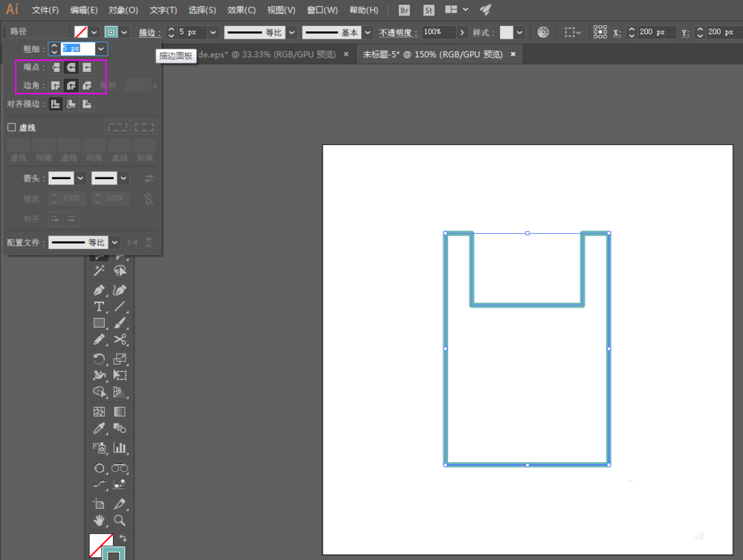Select the Type tool
The height and width of the screenshot is (560, 743).
(99, 307)
